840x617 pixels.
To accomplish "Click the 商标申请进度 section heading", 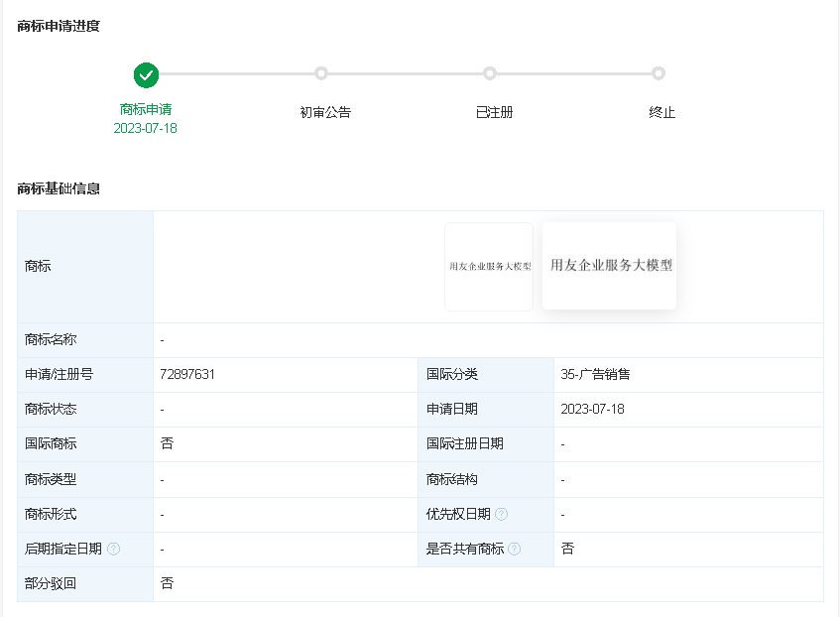I will coord(59,26).
